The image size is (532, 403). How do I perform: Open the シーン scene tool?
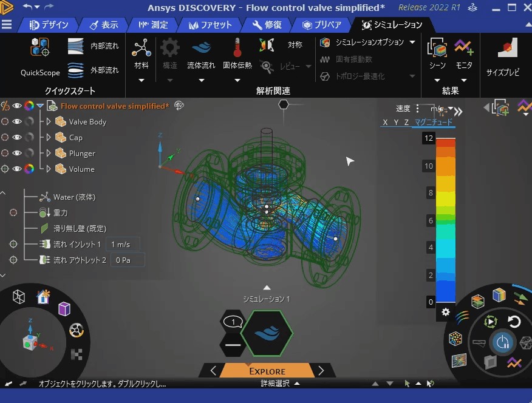coord(437,54)
